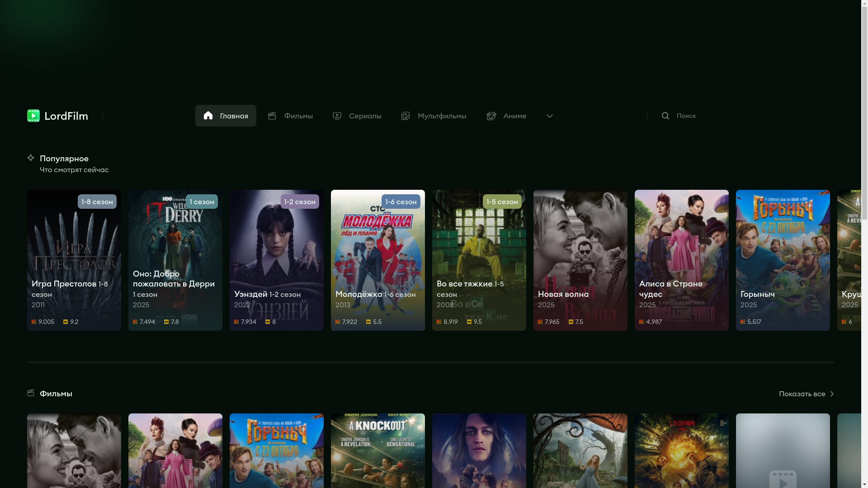Click the home icon in the Главная tab
The width and height of the screenshot is (868, 488).
pyautogui.click(x=208, y=115)
